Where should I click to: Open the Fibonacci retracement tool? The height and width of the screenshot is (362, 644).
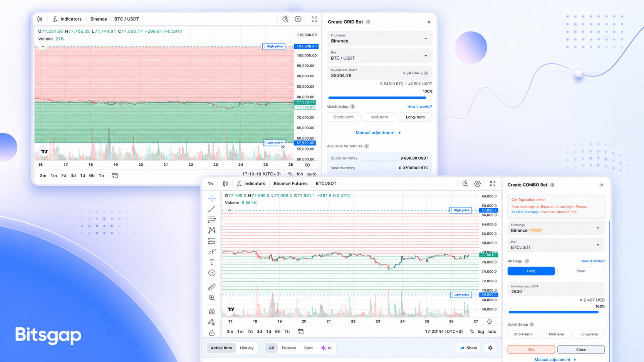[x=212, y=220]
